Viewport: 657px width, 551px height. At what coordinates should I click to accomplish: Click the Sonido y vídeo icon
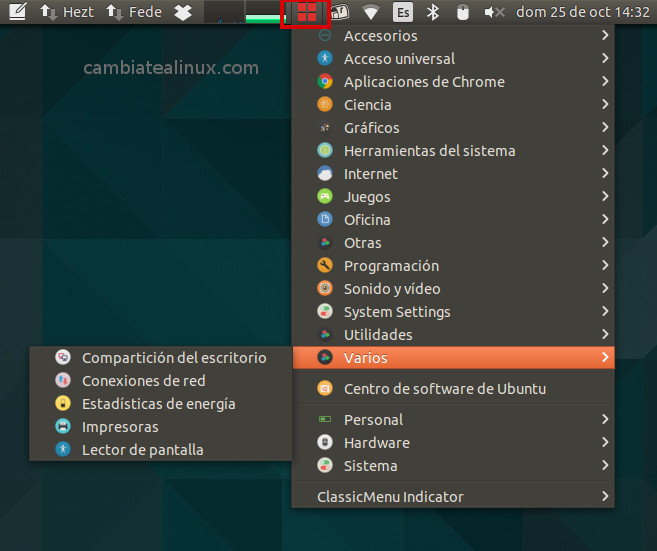click(x=325, y=288)
